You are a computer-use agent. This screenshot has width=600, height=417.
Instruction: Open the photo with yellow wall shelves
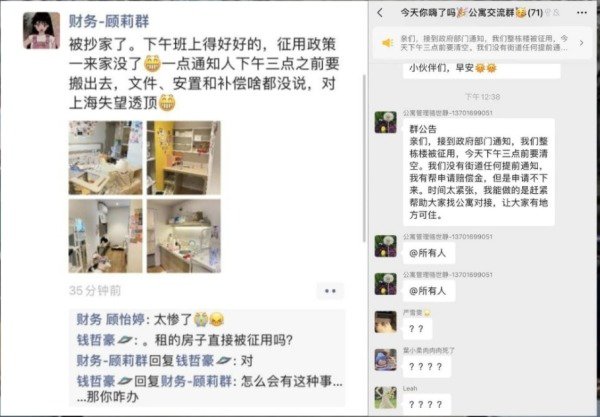pyautogui.click(x=184, y=158)
